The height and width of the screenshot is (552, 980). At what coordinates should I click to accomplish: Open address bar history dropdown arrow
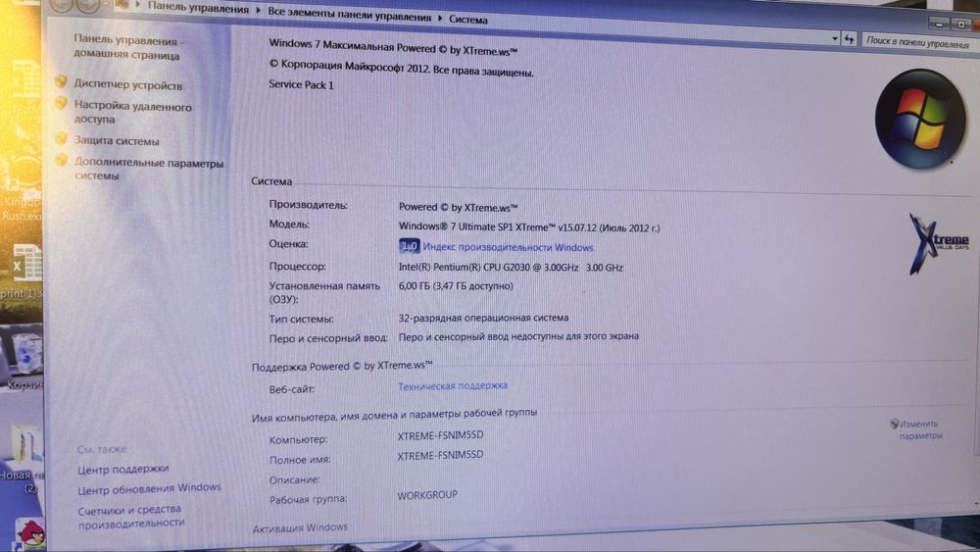(x=834, y=38)
